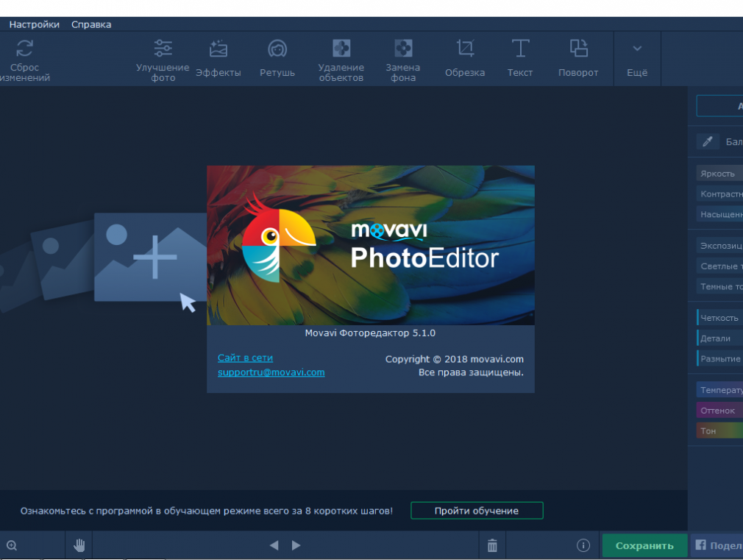This screenshot has width=743, height=560.
Task: Adjust the Контрастность slider
Action: [x=719, y=194]
